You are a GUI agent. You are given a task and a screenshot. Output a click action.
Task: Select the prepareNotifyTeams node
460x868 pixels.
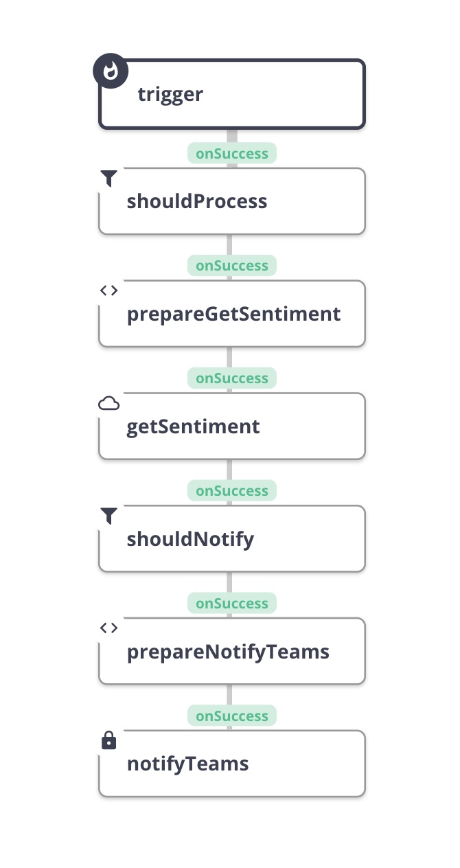pos(232,652)
